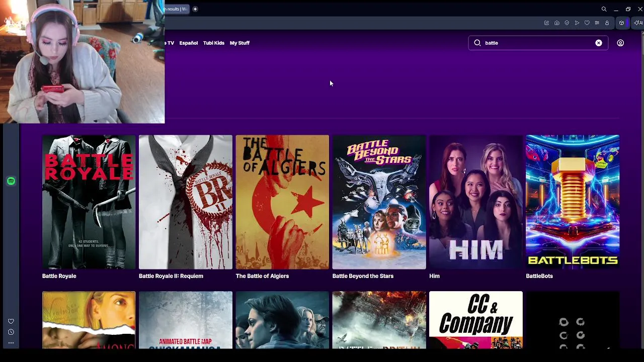Screen dimensions: 644x362
Task: Open the browser account profile icon
Action: point(607,23)
